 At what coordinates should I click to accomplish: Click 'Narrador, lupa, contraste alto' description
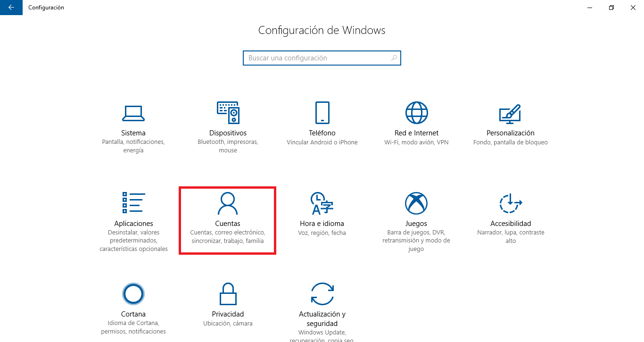pyautogui.click(x=511, y=237)
